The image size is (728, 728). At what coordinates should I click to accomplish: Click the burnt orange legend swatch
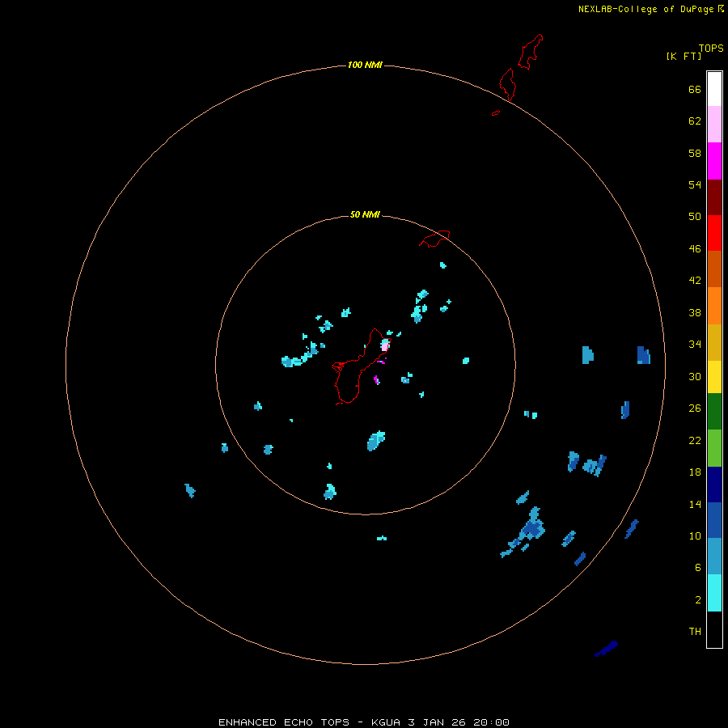(x=714, y=269)
